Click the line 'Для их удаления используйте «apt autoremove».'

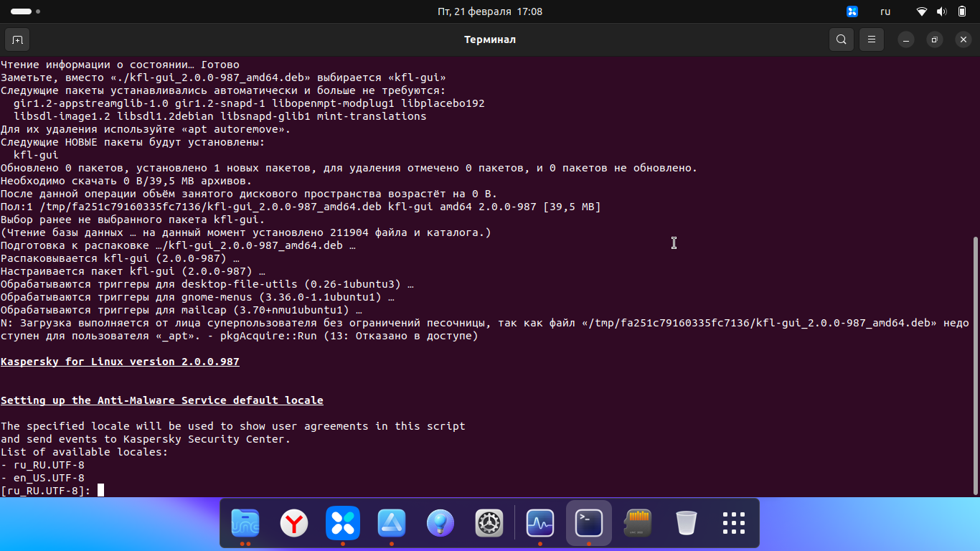(146, 129)
